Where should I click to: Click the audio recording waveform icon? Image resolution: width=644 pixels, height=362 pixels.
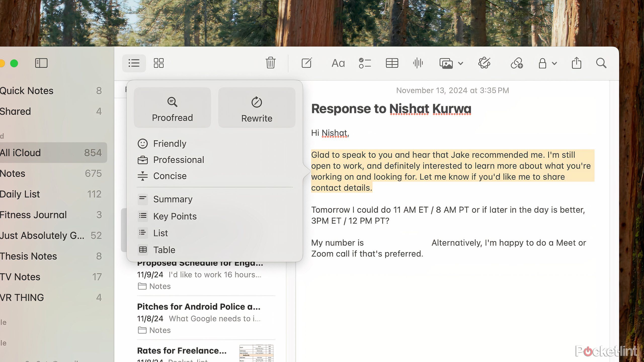(x=418, y=63)
